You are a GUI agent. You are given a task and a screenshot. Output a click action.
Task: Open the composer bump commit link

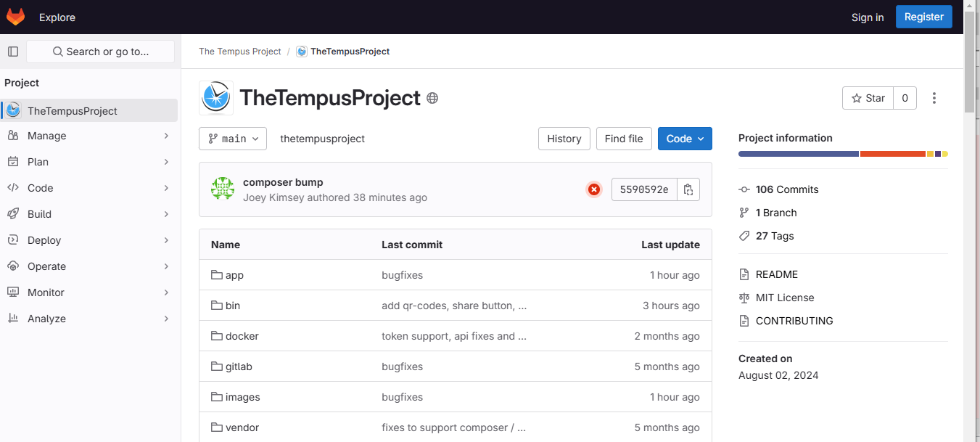[x=283, y=182]
